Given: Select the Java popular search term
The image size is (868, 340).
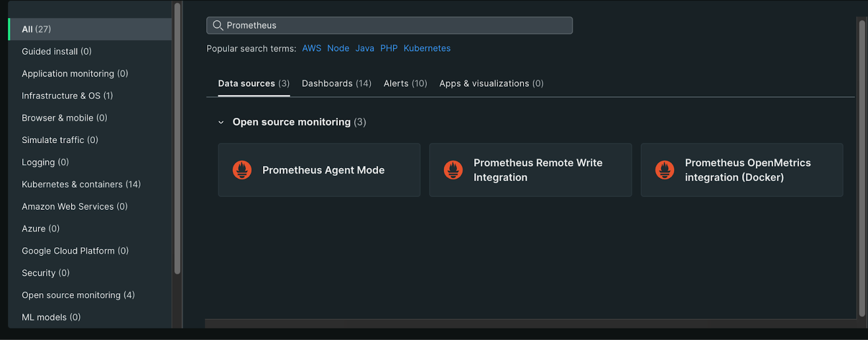Looking at the screenshot, I should (x=365, y=48).
